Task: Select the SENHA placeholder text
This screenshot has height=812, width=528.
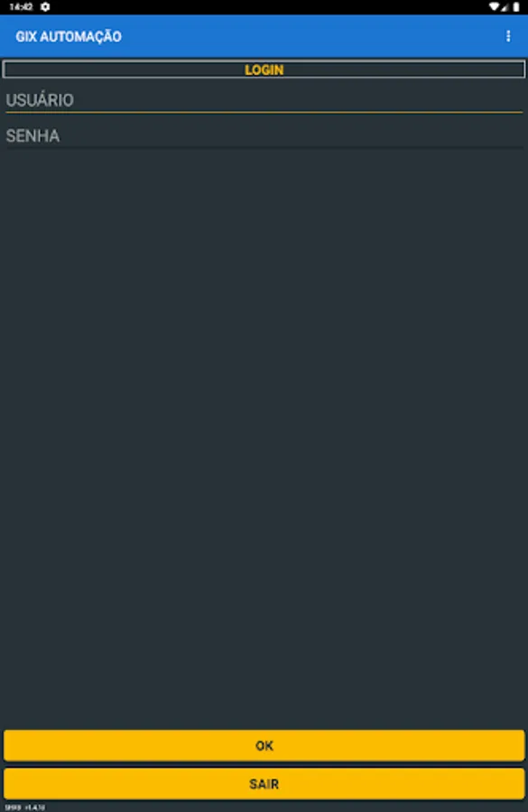Action: click(x=32, y=135)
